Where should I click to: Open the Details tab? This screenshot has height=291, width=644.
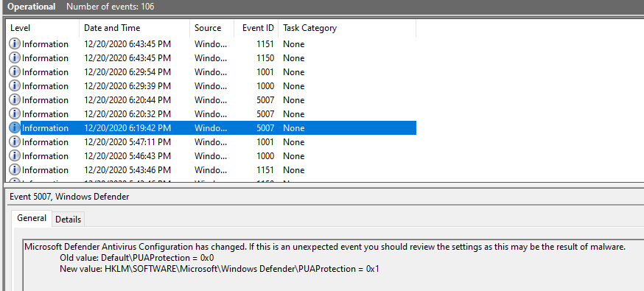(x=69, y=220)
